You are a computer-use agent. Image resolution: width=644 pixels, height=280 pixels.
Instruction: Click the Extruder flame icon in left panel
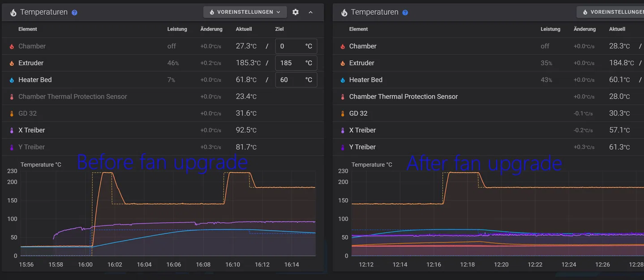(x=12, y=63)
